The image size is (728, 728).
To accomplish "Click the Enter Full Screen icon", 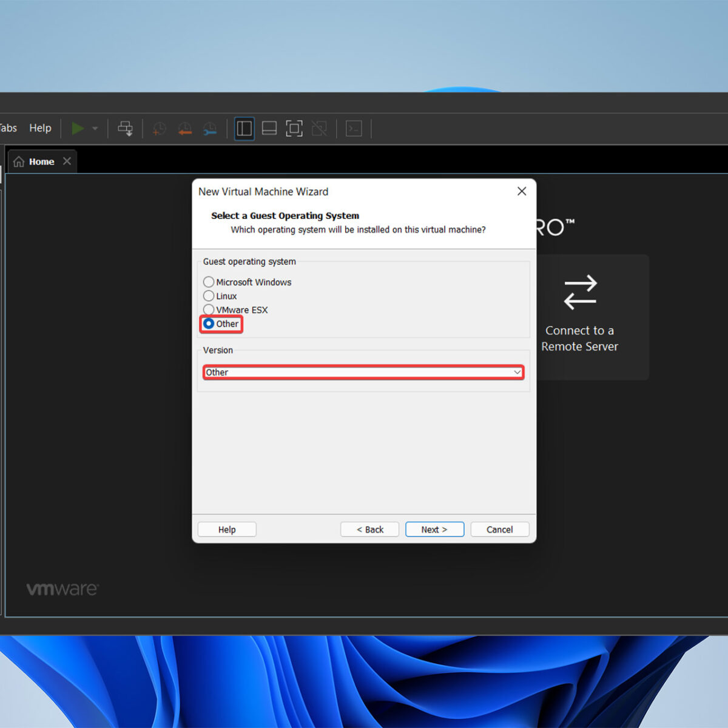I will (294, 129).
